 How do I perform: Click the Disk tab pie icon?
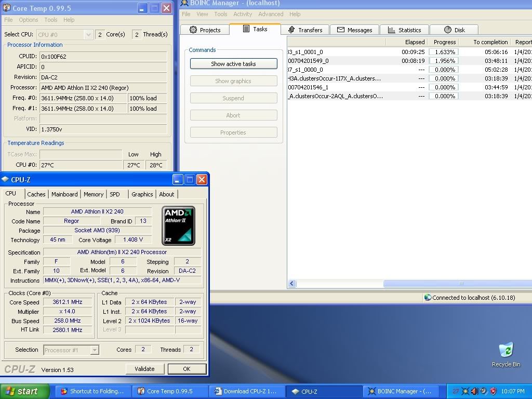[448, 30]
